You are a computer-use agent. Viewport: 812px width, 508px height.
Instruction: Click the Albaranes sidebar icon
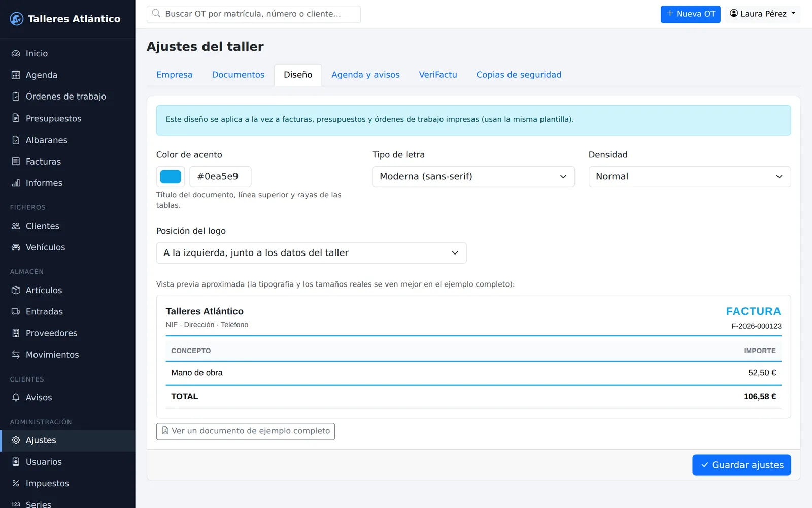pyautogui.click(x=16, y=140)
